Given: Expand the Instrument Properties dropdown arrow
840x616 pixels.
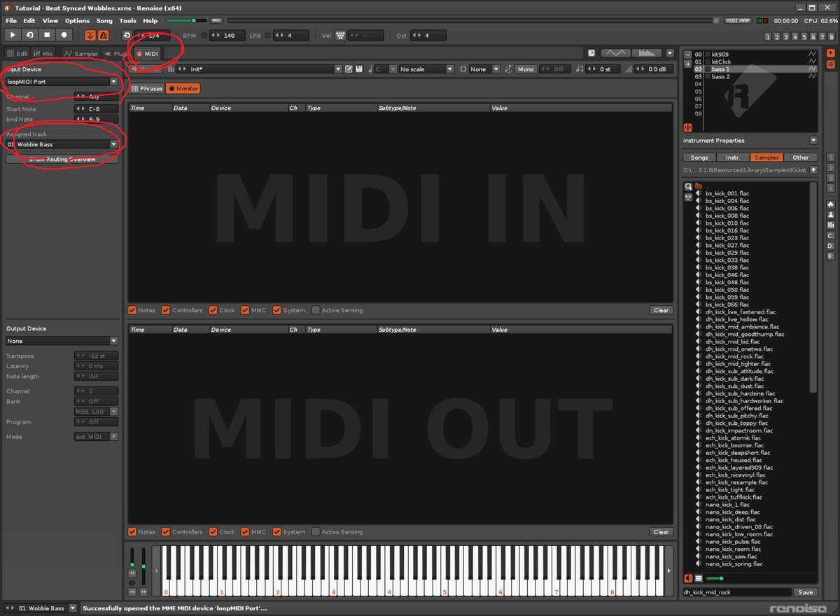Looking at the screenshot, I should (x=813, y=141).
